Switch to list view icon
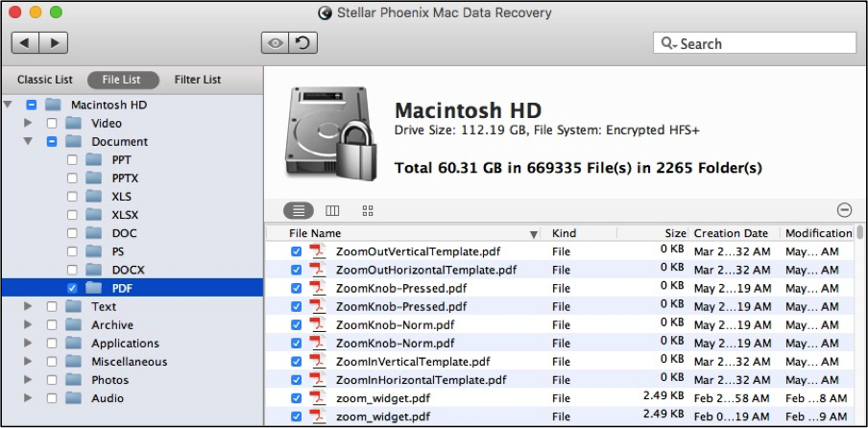The image size is (868, 428). [299, 211]
